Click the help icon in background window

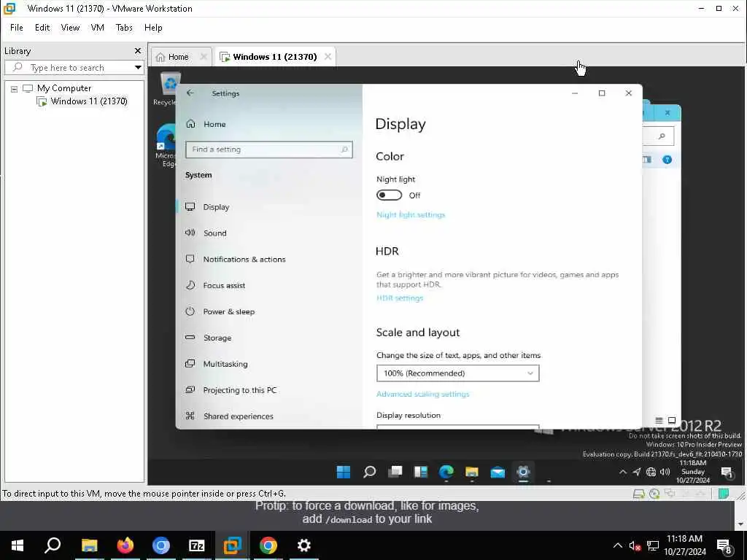pyautogui.click(x=667, y=160)
